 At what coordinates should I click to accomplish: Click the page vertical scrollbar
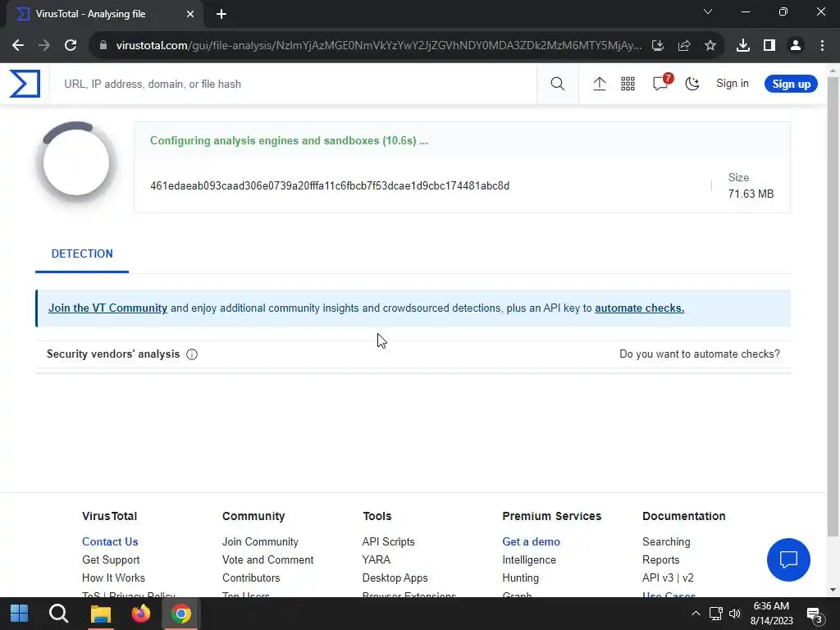click(833, 305)
